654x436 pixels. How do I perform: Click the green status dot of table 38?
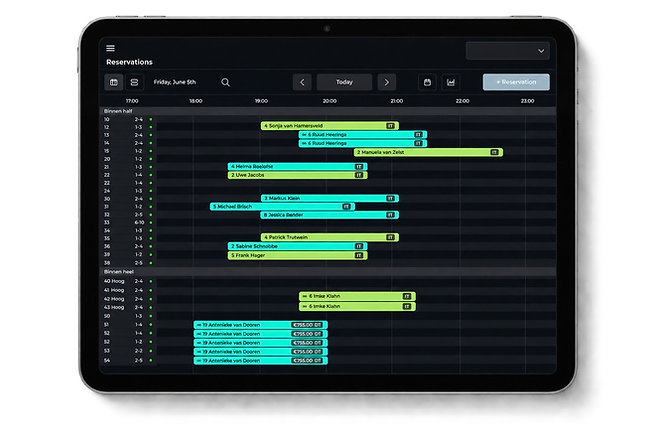(x=151, y=263)
